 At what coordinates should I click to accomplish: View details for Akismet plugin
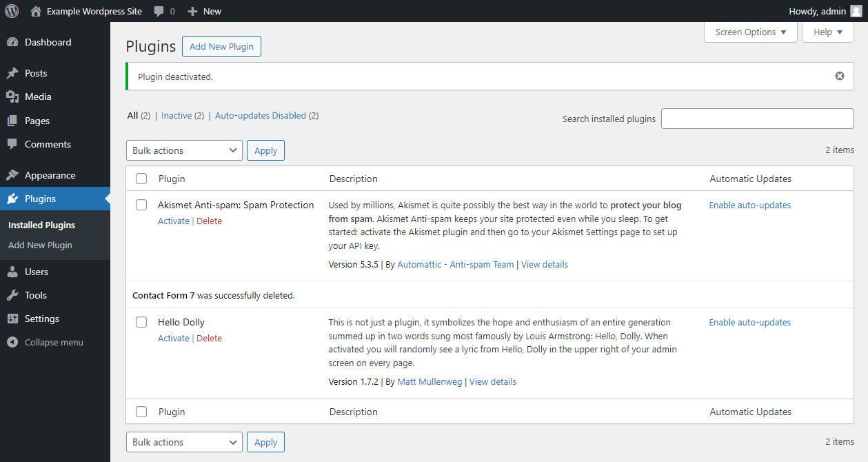point(545,264)
